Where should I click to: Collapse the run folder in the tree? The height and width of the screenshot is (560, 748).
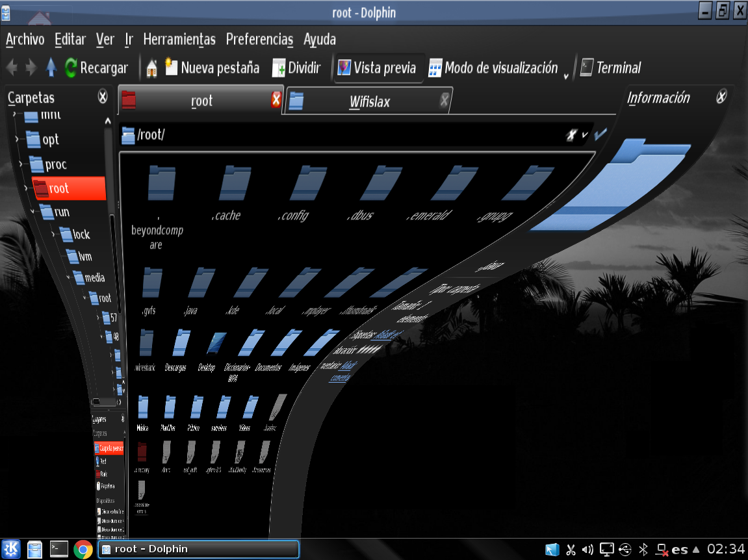[x=32, y=211]
